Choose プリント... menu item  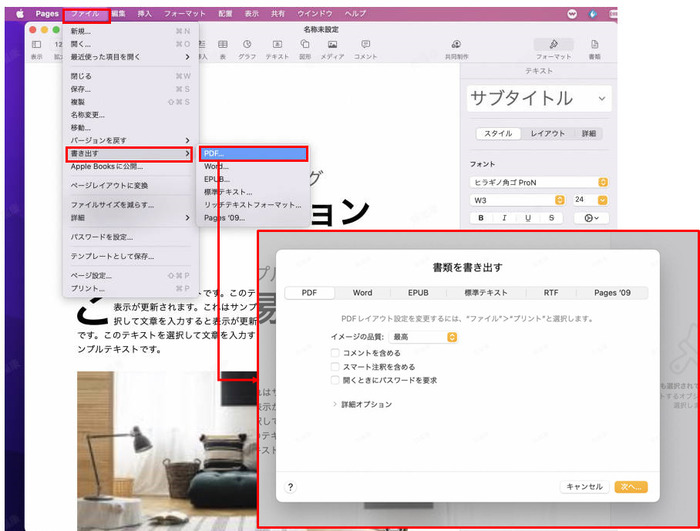[130, 288]
